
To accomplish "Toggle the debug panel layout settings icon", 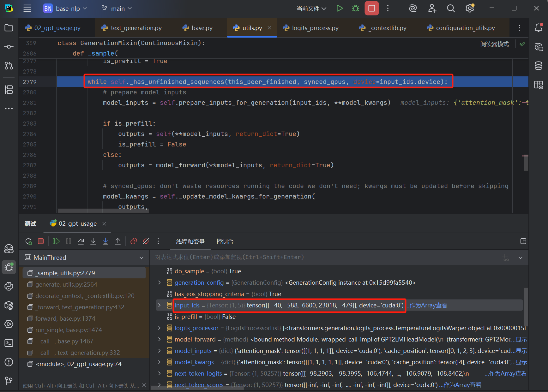I will point(523,241).
